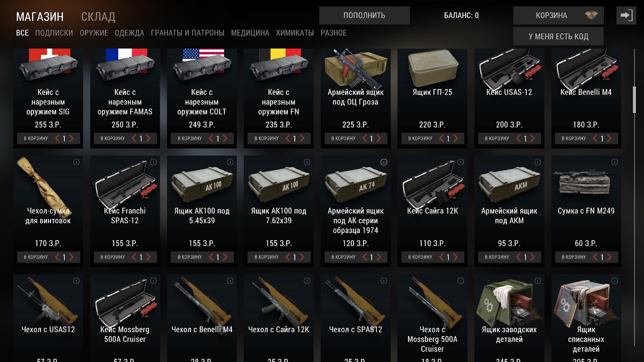
Task: Open info icon on Чехол-сумка для винтовок
Action: point(76,162)
